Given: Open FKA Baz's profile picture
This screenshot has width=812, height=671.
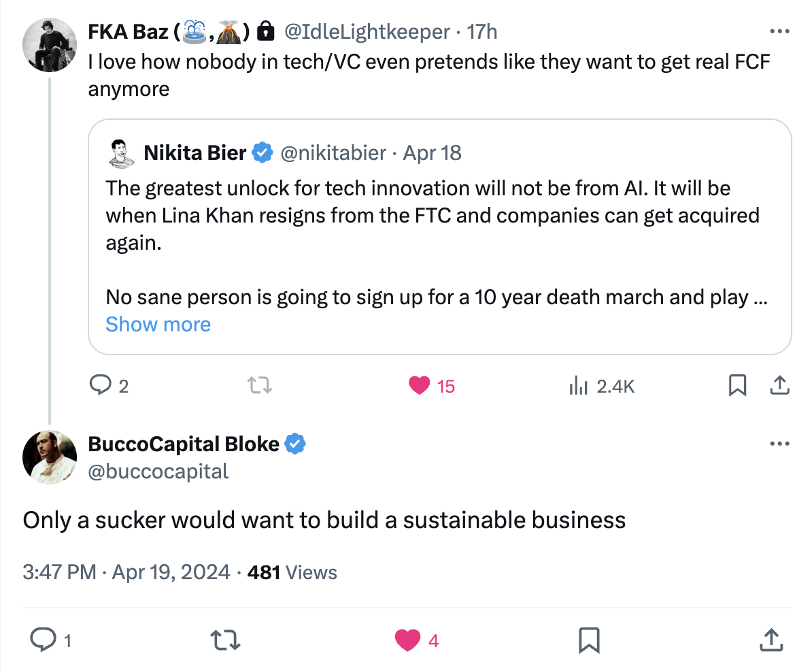Looking at the screenshot, I should tap(49, 46).
